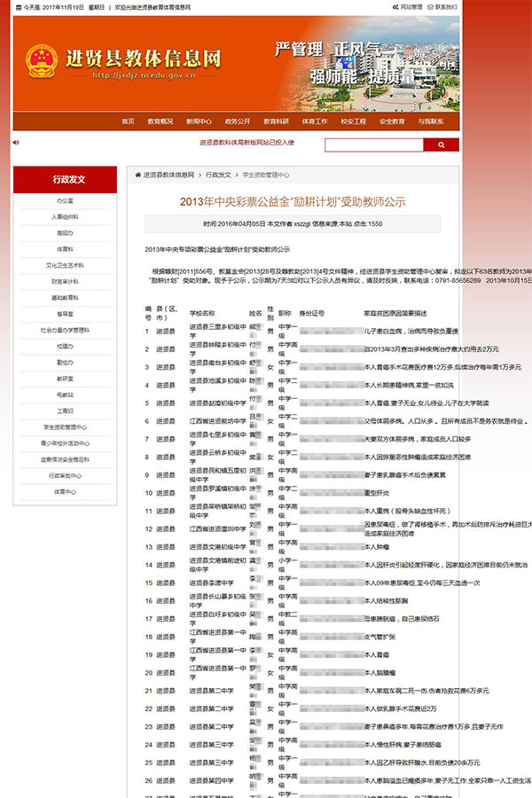Image resolution: width=532 pixels, height=798 pixels.
Task: Select 文化卫生艺术科 in the sidebar
Action: point(65,265)
